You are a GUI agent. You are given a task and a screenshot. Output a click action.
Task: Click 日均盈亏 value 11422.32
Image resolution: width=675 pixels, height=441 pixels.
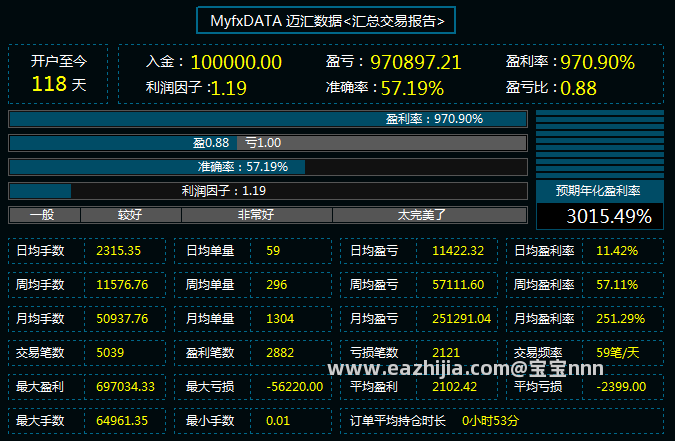458,251
